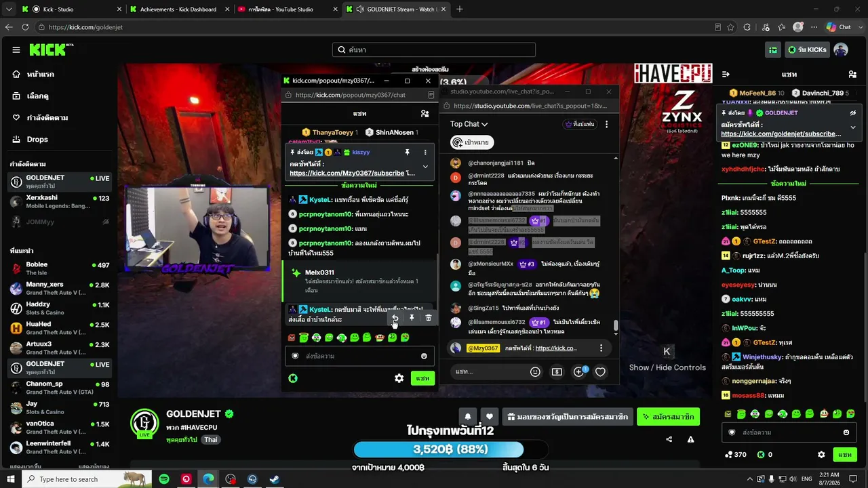Open emoji picker in popout chat input
This screenshot has width=868, height=488.
point(424,356)
